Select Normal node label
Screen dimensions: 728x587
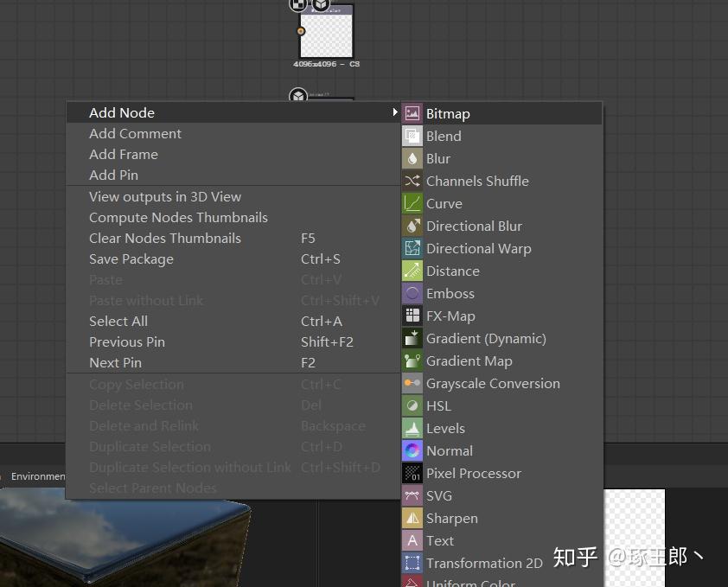click(450, 451)
